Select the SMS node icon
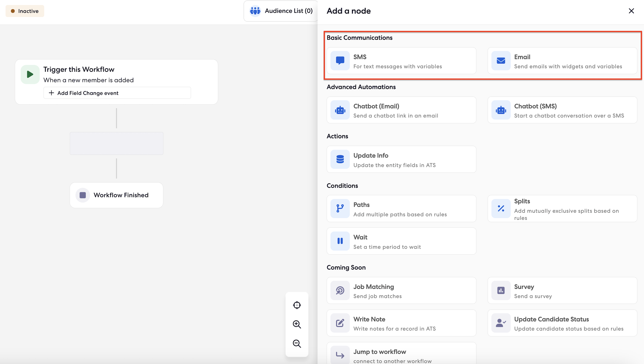The image size is (644, 364). (x=340, y=61)
